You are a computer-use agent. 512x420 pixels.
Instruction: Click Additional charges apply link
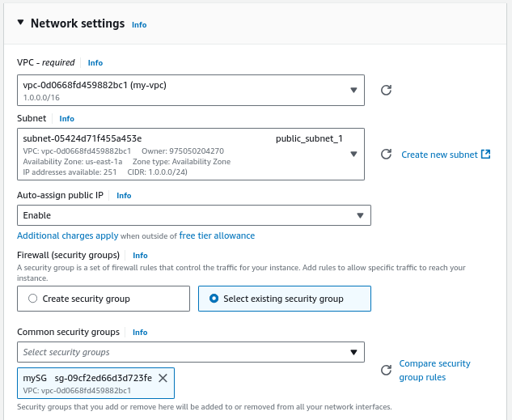point(68,235)
